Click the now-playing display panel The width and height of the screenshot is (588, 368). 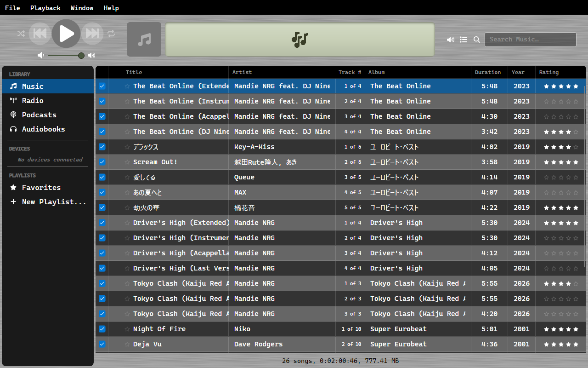(x=300, y=40)
